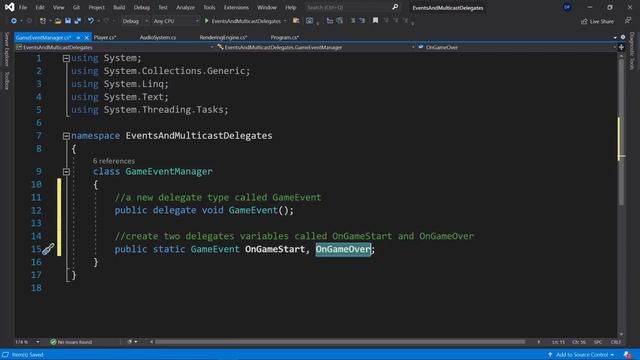The height and width of the screenshot is (360, 640).
Task: Open the OnGameOver member navigation dropdown
Action: [x=517, y=47]
